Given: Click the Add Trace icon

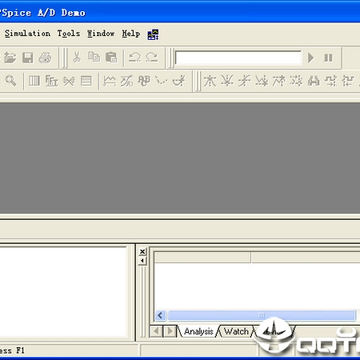Looking at the screenshot, I should (x=109, y=81).
